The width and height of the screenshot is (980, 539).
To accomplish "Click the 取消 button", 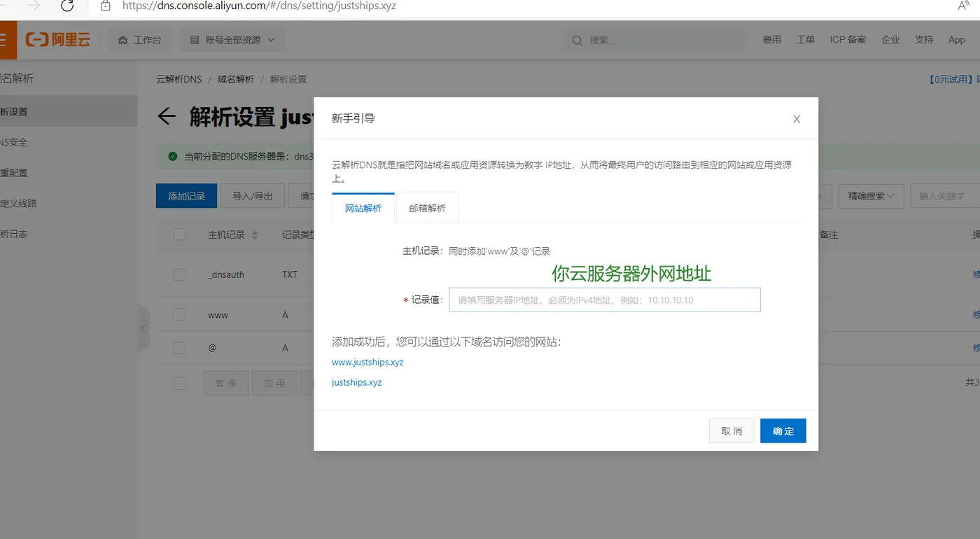I will 731,430.
